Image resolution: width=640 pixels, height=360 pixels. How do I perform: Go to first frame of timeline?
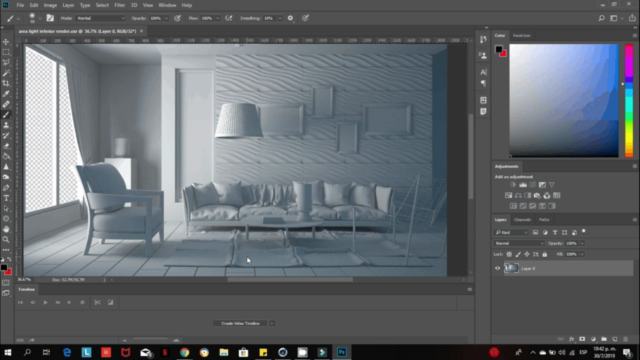coord(20,302)
